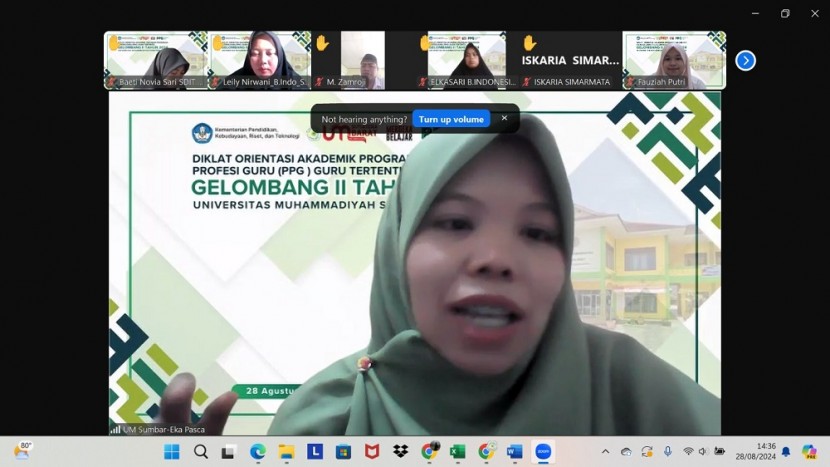Show next participants with blue arrow
The image size is (830, 467).
coord(745,60)
